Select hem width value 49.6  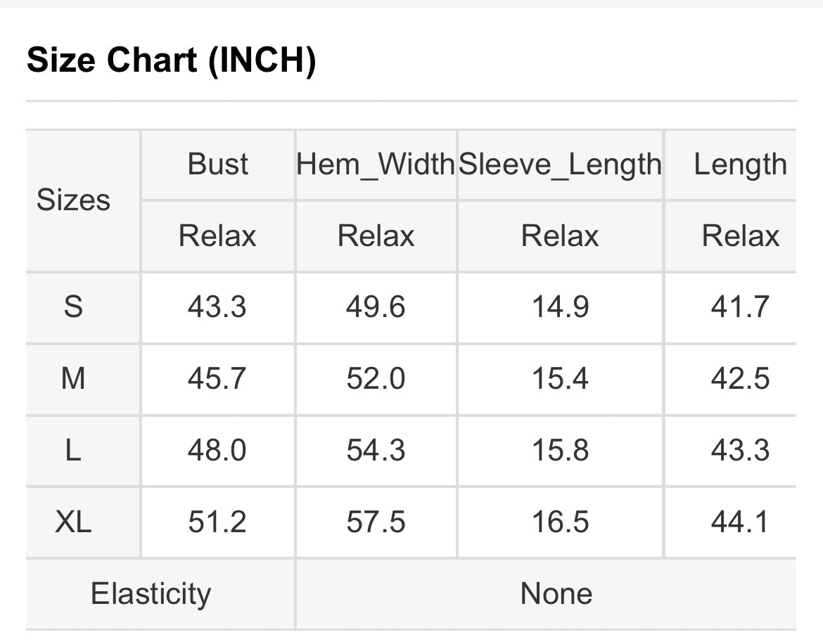tap(376, 307)
